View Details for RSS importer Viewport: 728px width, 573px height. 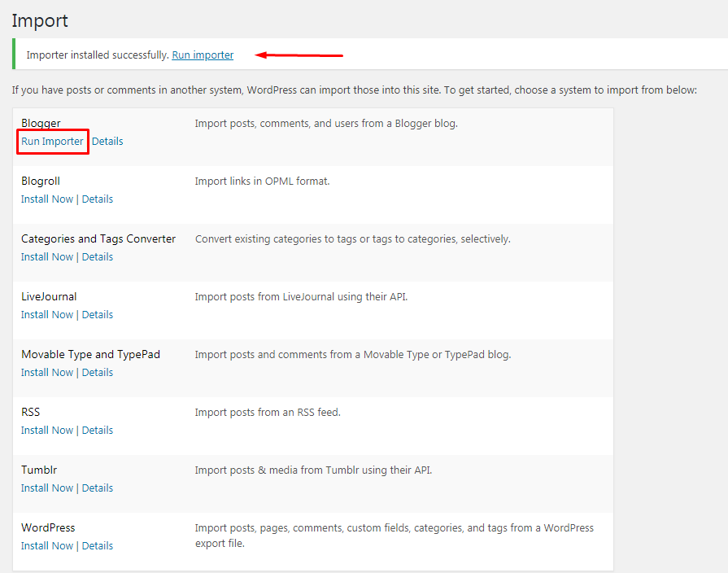tap(98, 430)
